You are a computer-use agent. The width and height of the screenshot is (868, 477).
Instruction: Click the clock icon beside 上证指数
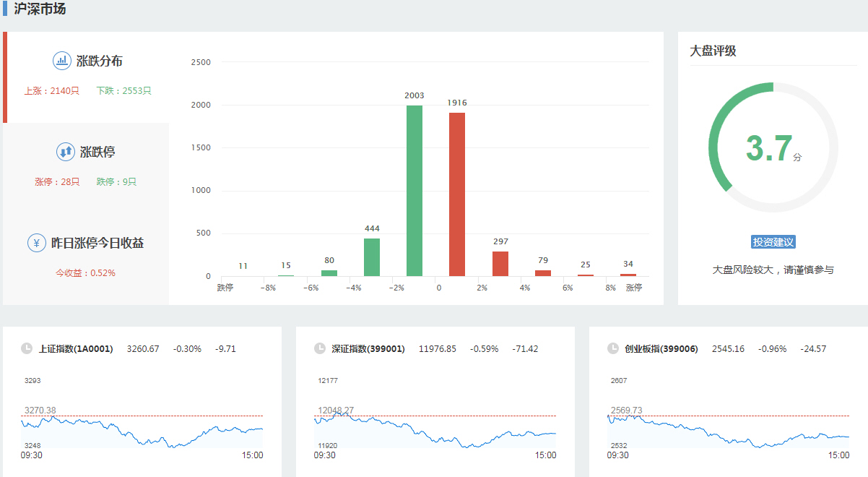27,348
